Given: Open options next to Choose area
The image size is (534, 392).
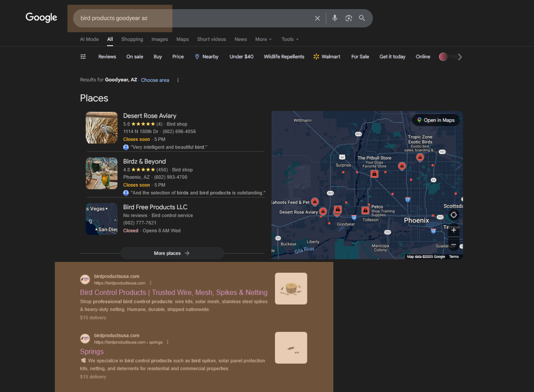Looking at the screenshot, I should tap(178, 80).
